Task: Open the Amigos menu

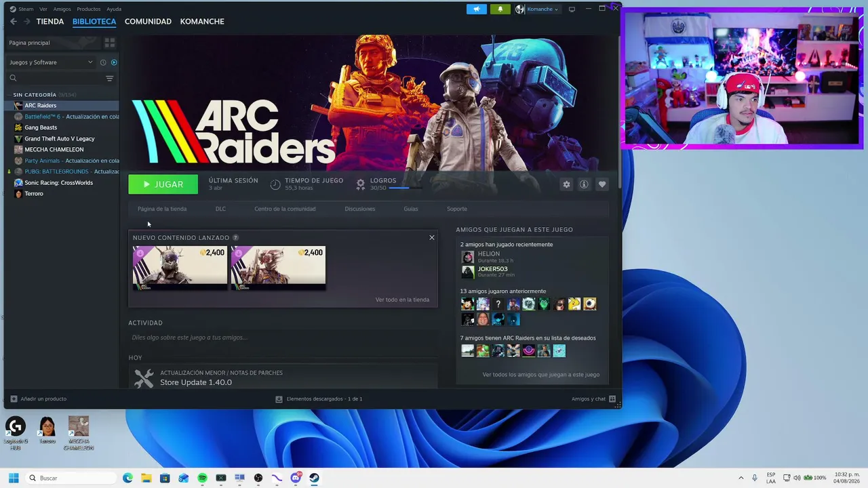Action: [x=62, y=9]
